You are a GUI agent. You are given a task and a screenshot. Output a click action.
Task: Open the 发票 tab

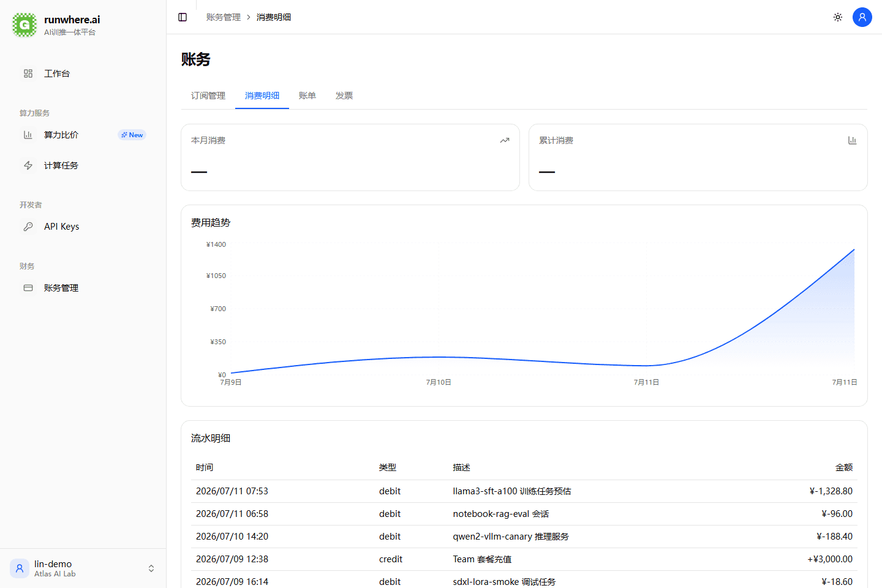344,96
